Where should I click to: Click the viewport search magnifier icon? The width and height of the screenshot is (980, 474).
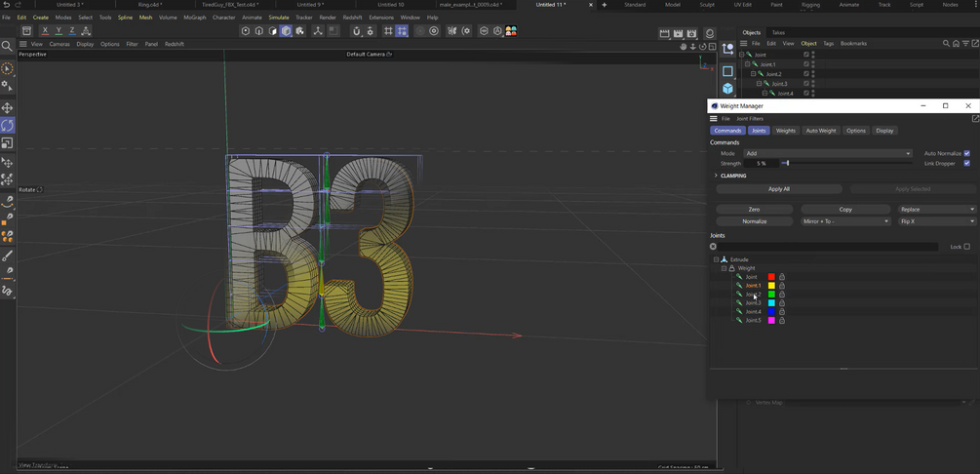[x=7, y=45]
